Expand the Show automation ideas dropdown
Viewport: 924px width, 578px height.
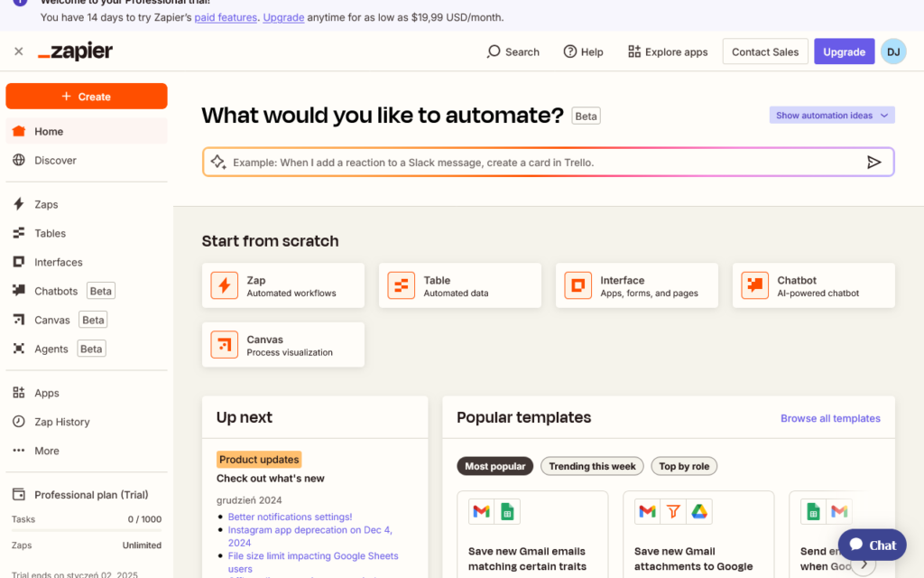[x=831, y=115]
